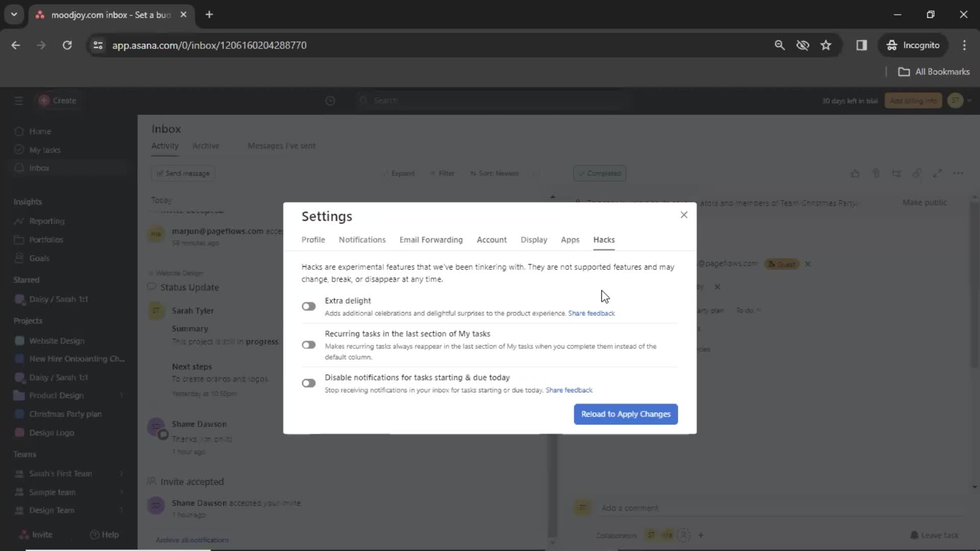Open Portfolios in sidebar
Viewport: 980px width, 551px height.
46,239
